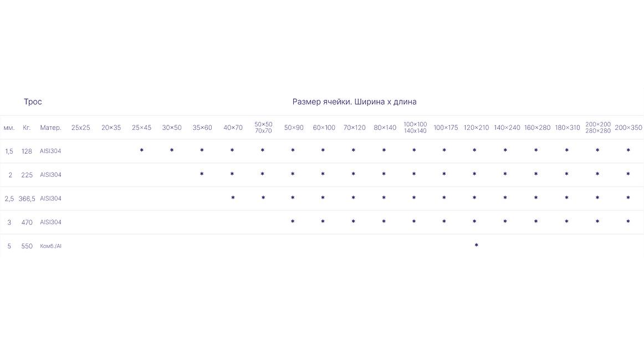Click the 200×350 asterisk in the 128 kg row
This screenshot has height=346, width=644.
pos(628,151)
